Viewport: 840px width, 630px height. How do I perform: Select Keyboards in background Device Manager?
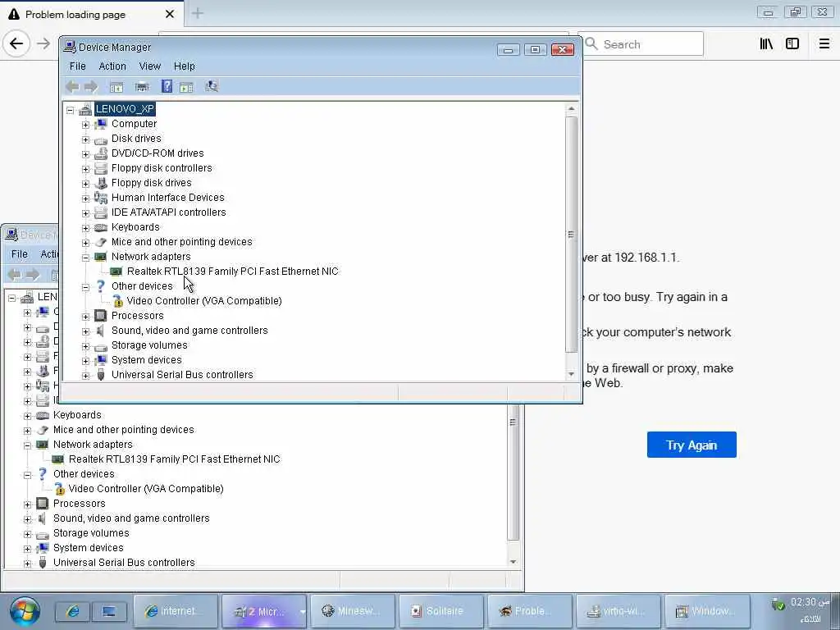(77, 414)
